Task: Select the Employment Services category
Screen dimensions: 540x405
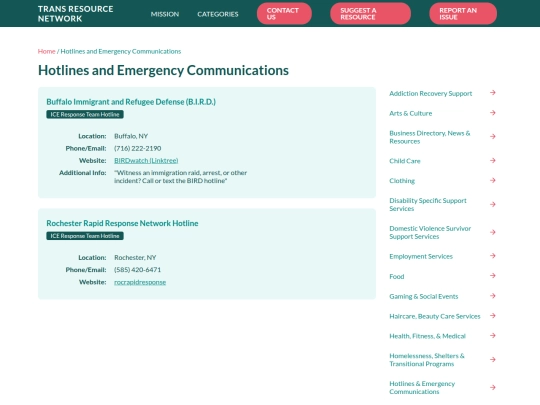Action: (x=421, y=256)
